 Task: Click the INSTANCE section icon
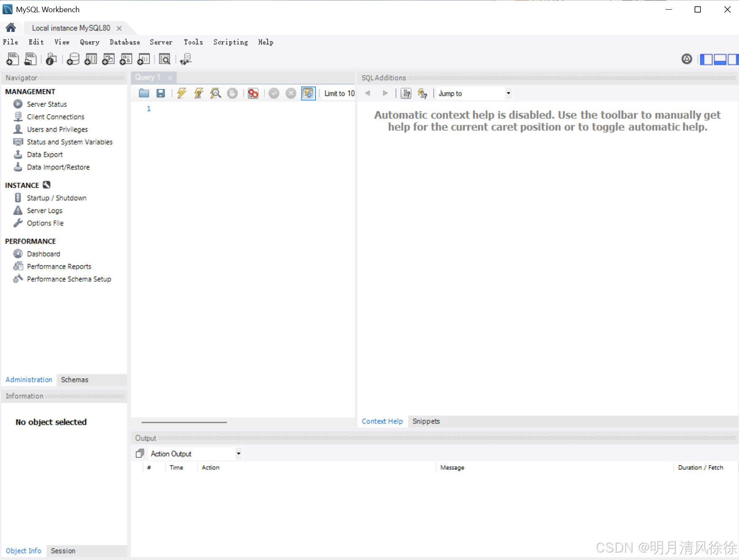pyautogui.click(x=47, y=185)
